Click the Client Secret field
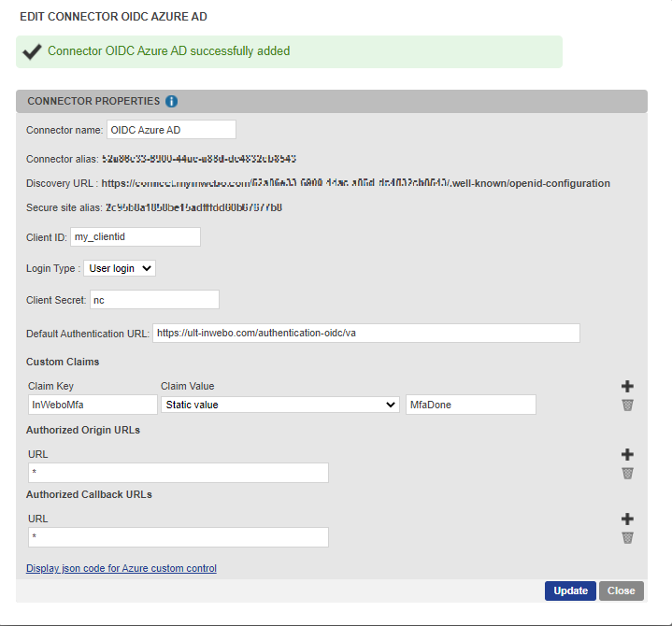 click(x=154, y=300)
